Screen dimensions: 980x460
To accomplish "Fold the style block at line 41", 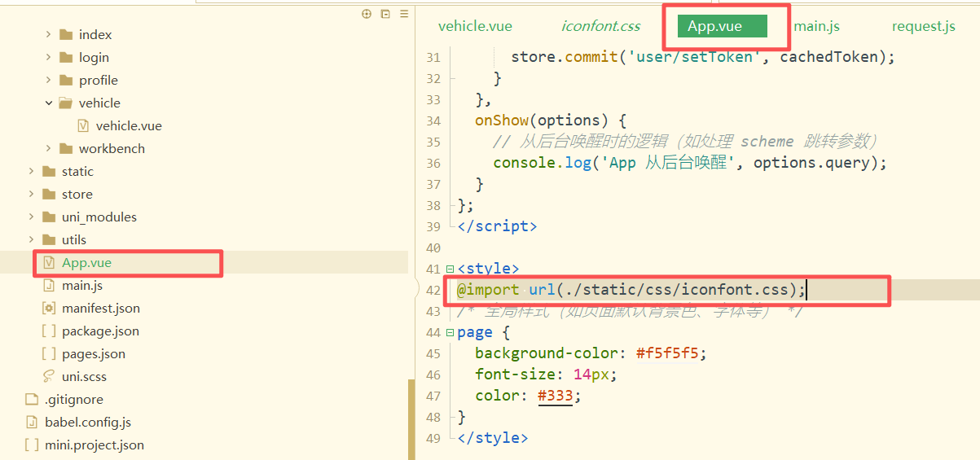I will pyautogui.click(x=450, y=269).
